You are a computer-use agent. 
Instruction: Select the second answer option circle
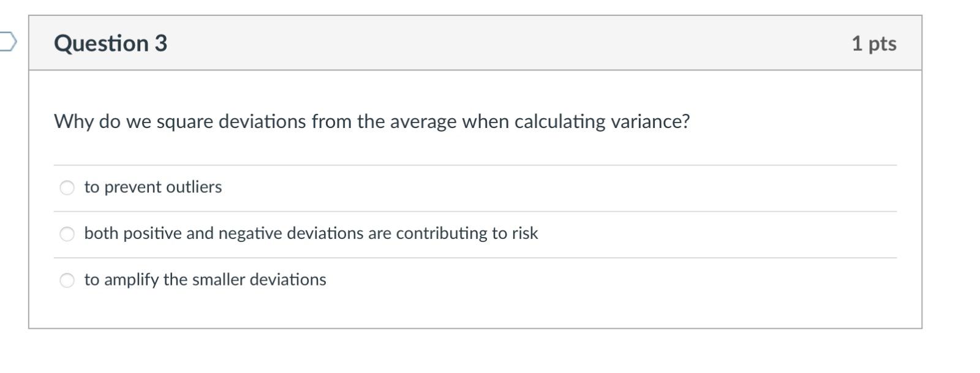(66, 233)
